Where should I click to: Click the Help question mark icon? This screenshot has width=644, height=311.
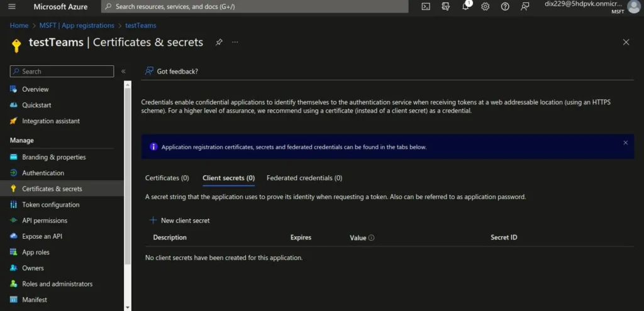(x=505, y=6)
